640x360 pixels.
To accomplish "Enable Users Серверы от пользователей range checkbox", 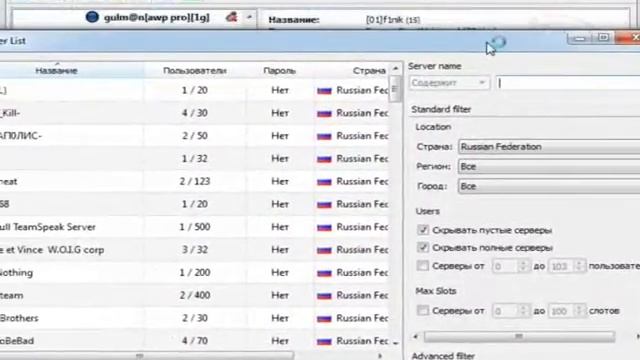I will (x=423, y=266).
